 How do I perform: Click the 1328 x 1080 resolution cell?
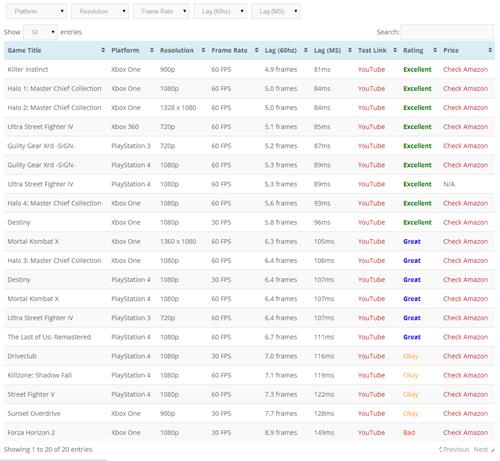tap(178, 108)
